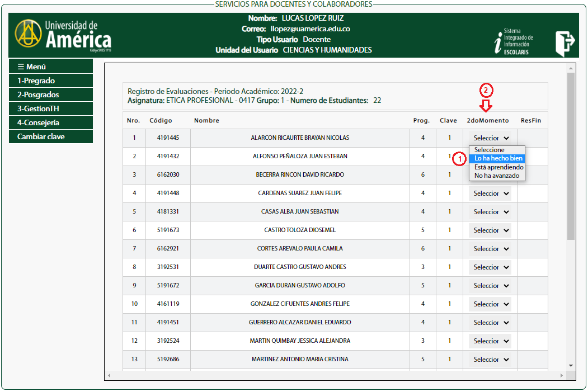Image resolution: width=588 pixels, height=392 pixels.
Task: Open the Menú hamburger item
Action: [50, 67]
